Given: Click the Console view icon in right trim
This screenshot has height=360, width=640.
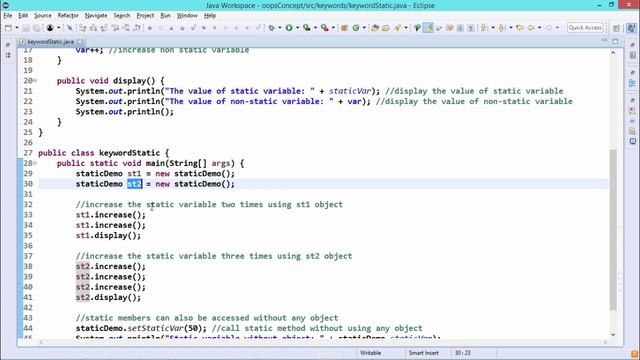Looking at the screenshot, I should [x=632, y=141].
